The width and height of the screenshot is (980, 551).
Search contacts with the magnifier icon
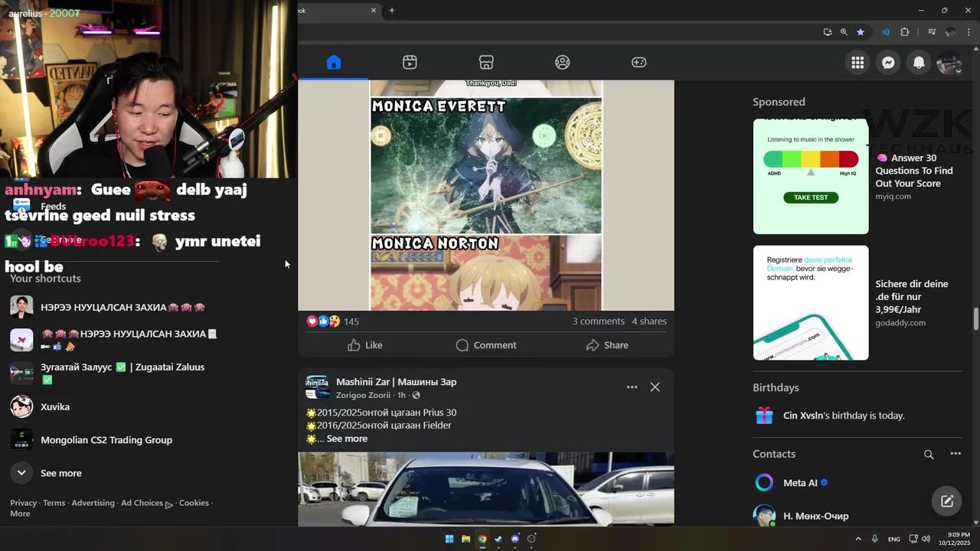[929, 455]
